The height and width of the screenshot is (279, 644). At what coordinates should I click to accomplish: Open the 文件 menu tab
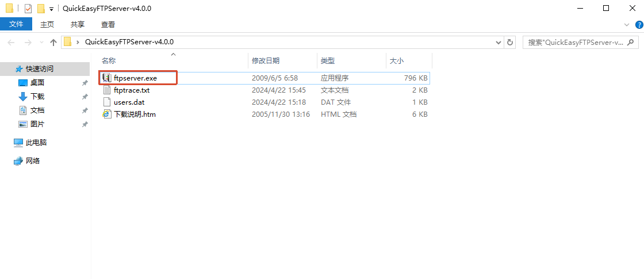pyautogui.click(x=16, y=24)
